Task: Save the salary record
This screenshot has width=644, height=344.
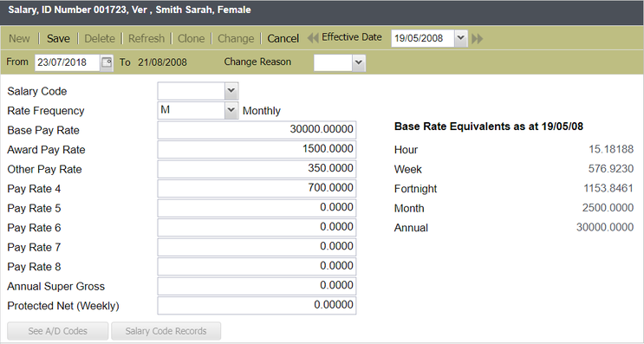Action: tap(58, 39)
